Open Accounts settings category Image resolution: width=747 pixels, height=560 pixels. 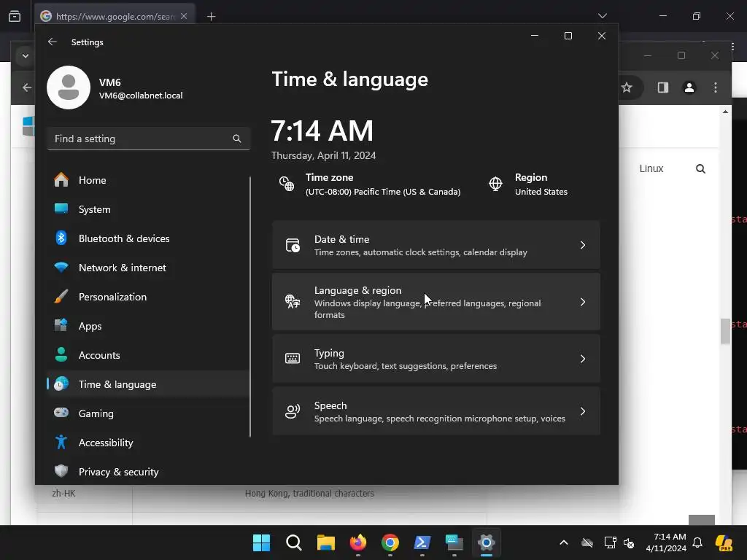tap(147, 355)
